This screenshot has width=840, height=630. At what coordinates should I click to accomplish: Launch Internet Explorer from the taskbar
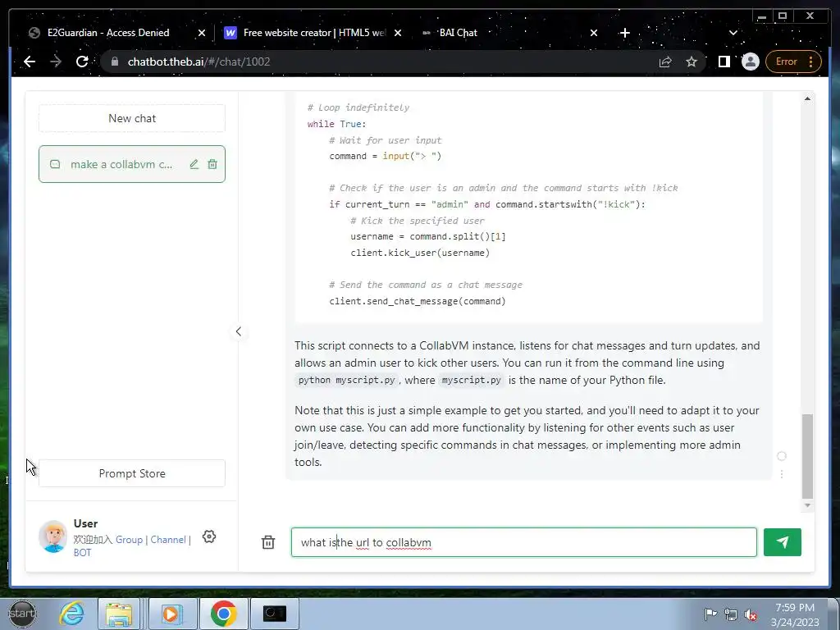click(x=72, y=614)
